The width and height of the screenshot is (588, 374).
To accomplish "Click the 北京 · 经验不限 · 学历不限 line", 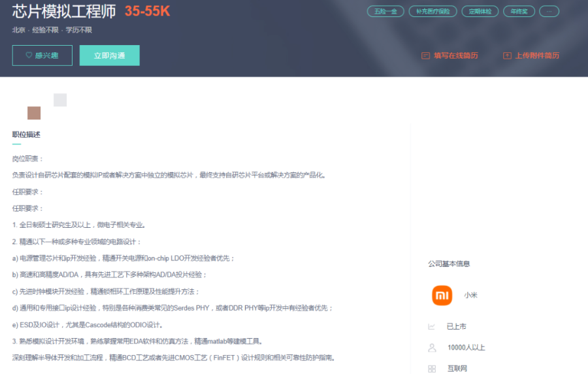I will [52, 30].
